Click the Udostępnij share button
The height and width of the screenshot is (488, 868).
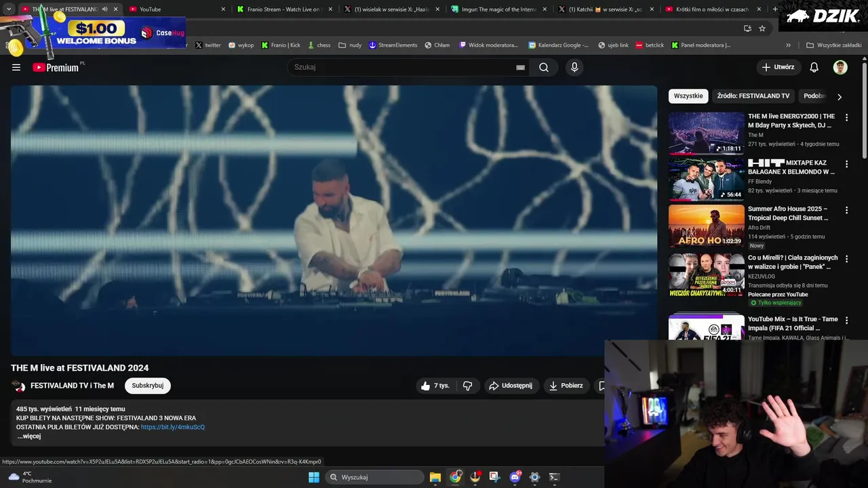511,386
